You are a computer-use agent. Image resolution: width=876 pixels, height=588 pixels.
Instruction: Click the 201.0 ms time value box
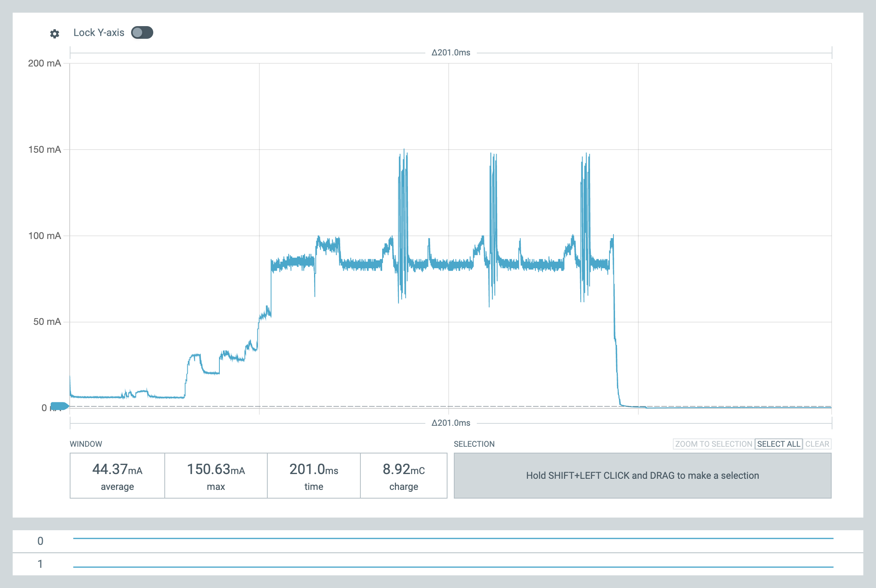tap(314, 476)
